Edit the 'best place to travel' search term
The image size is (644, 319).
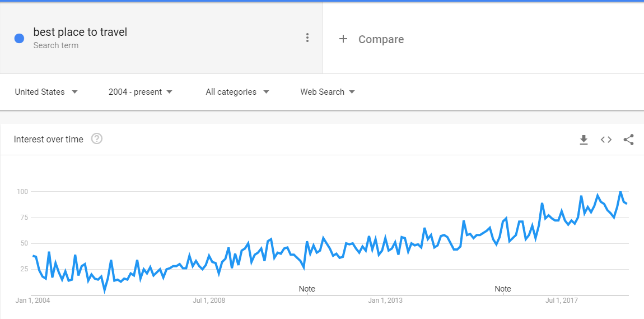(80, 32)
